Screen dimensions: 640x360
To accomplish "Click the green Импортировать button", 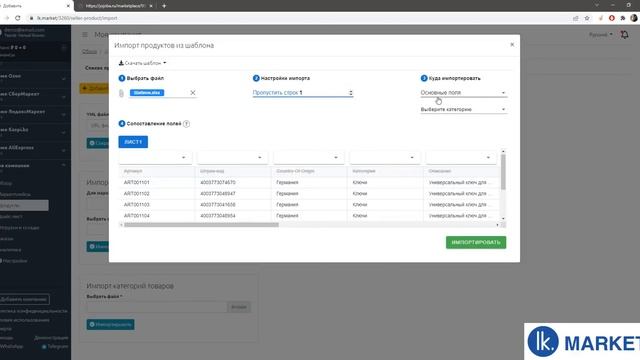I will pyautogui.click(x=476, y=242).
